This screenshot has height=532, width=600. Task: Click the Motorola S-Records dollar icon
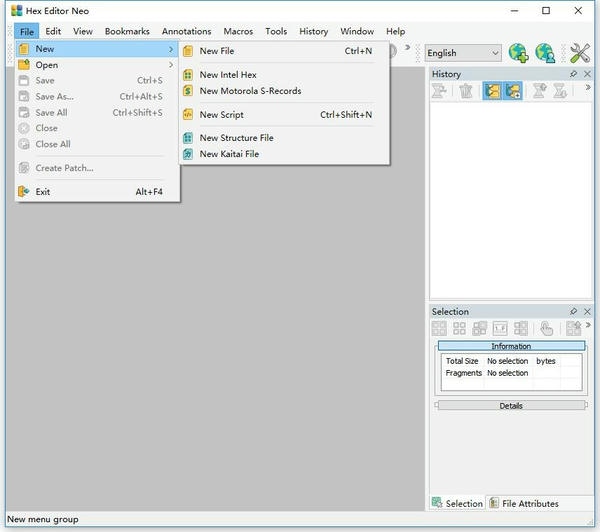click(188, 91)
